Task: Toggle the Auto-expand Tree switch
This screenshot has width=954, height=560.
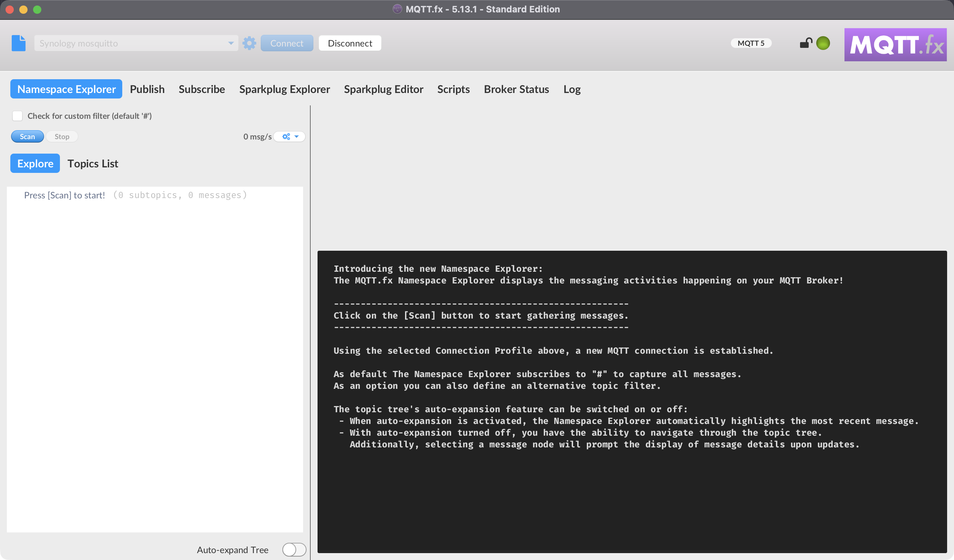Action: (x=294, y=549)
